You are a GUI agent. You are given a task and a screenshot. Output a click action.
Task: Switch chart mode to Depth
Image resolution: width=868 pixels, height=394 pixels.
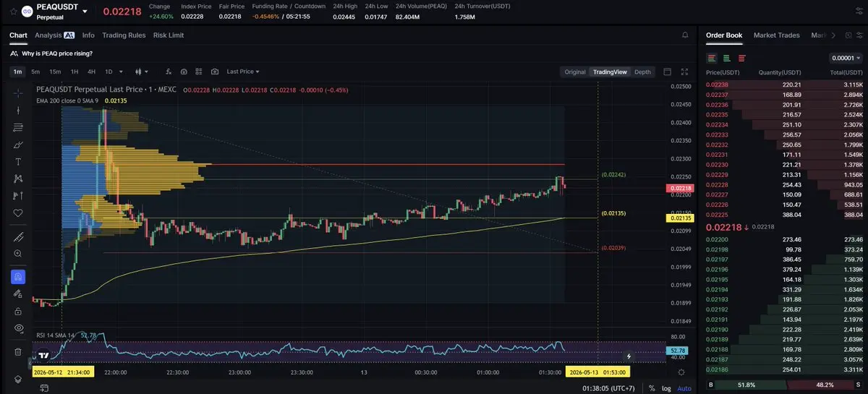click(642, 72)
